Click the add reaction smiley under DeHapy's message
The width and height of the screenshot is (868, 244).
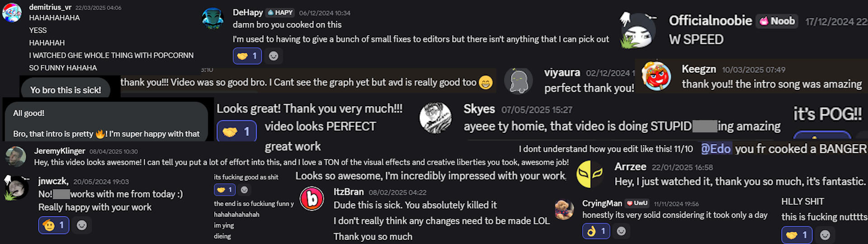[x=274, y=56]
